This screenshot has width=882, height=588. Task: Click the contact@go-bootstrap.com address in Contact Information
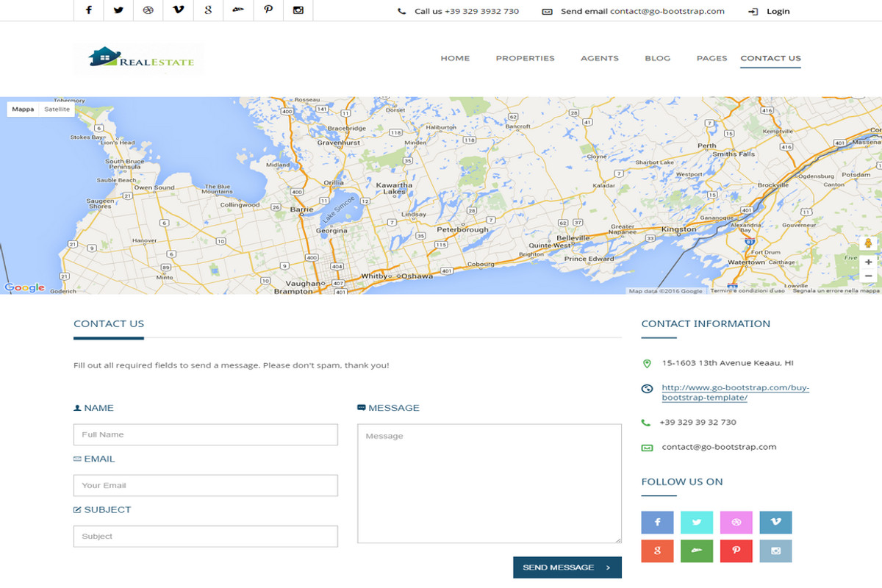(x=719, y=447)
